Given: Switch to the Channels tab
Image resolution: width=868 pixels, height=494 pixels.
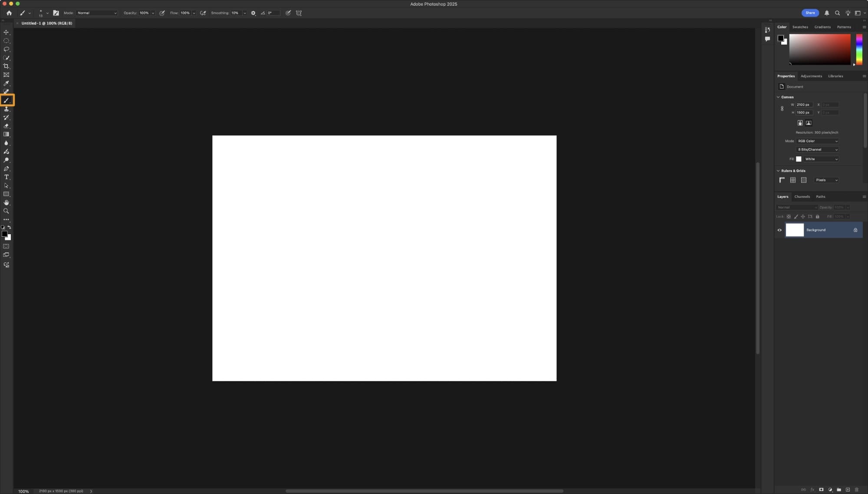Looking at the screenshot, I should point(802,196).
